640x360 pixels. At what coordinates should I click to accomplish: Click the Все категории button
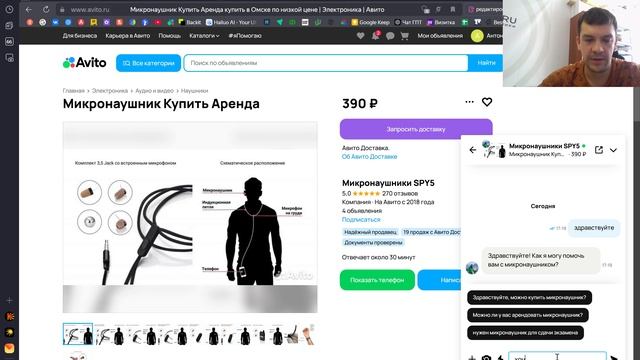[148, 63]
